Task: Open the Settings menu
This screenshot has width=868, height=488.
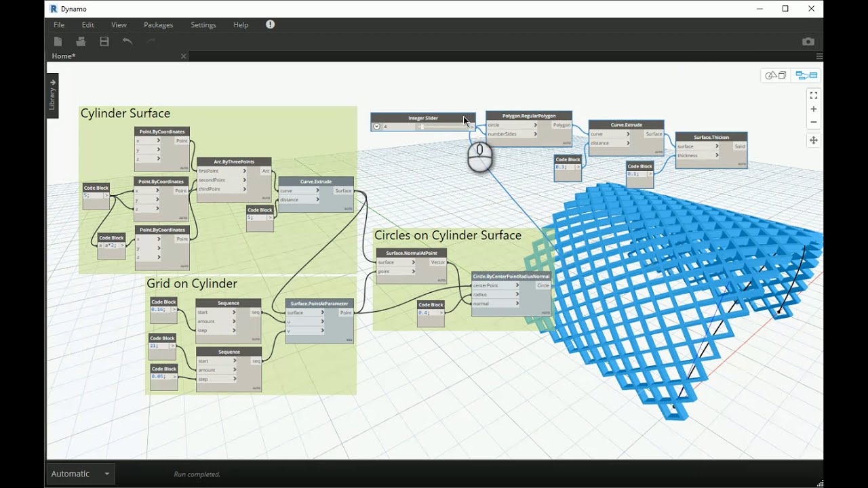Action: [x=203, y=25]
